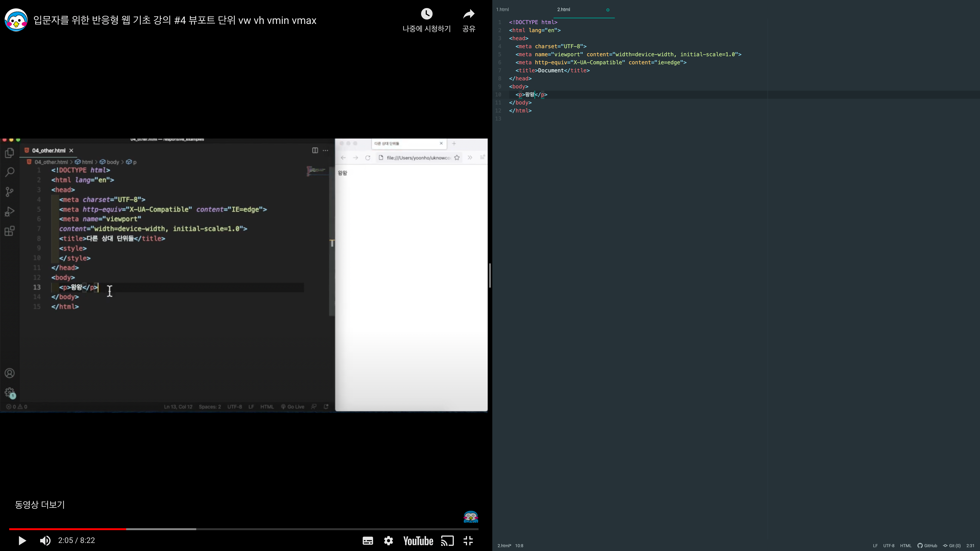This screenshot has height=551, width=980.
Task: Play the YouTube video
Action: pyautogui.click(x=22, y=540)
